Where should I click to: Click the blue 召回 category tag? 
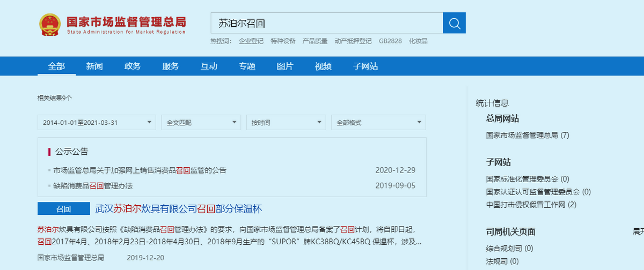pyautogui.click(x=63, y=209)
